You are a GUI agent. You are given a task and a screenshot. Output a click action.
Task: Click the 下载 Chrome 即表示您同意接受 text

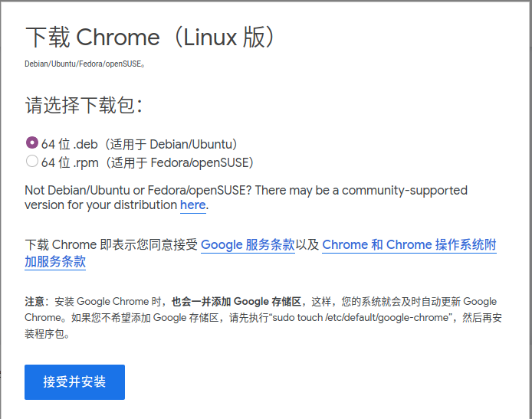(x=111, y=245)
